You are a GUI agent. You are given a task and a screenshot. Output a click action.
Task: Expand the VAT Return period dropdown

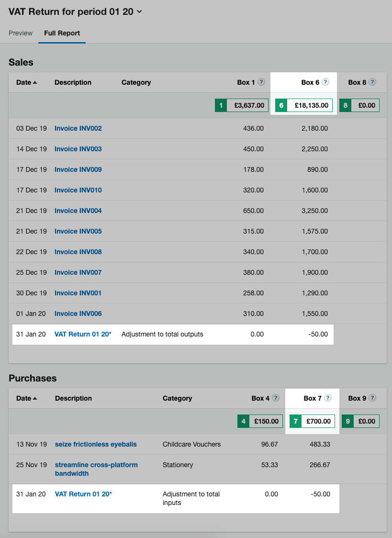tap(139, 12)
